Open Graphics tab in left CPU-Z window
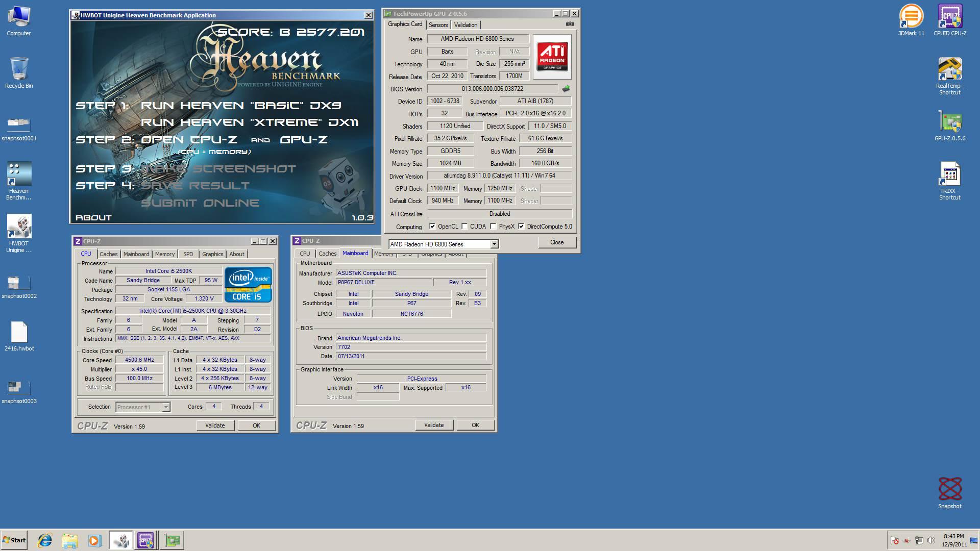 coord(212,254)
